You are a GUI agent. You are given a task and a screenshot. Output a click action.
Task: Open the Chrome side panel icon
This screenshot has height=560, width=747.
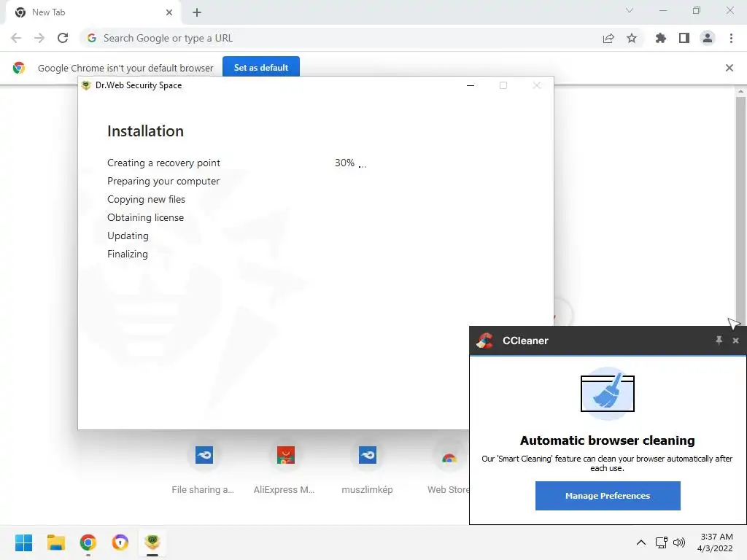point(684,38)
